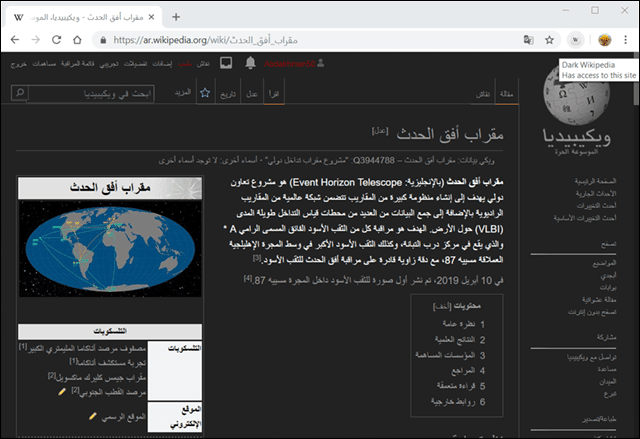The height and width of the screenshot is (439, 640).
Task: Open sidebar link مقالة عشوائية
Action: point(599,299)
